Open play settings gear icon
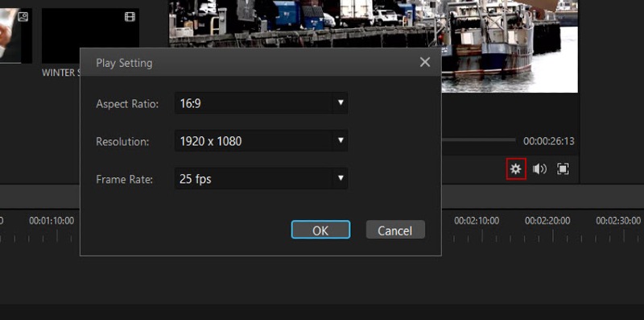The width and height of the screenshot is (644, 320). point(515,168)
